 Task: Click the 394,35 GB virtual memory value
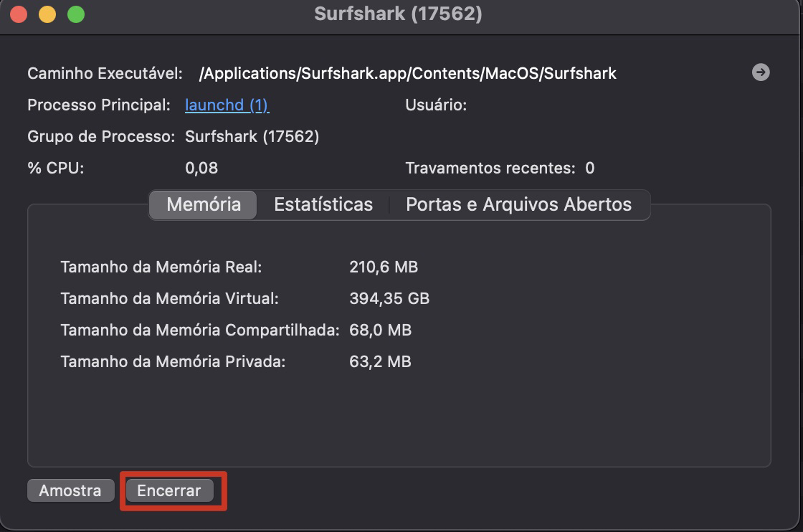point(389,298)
